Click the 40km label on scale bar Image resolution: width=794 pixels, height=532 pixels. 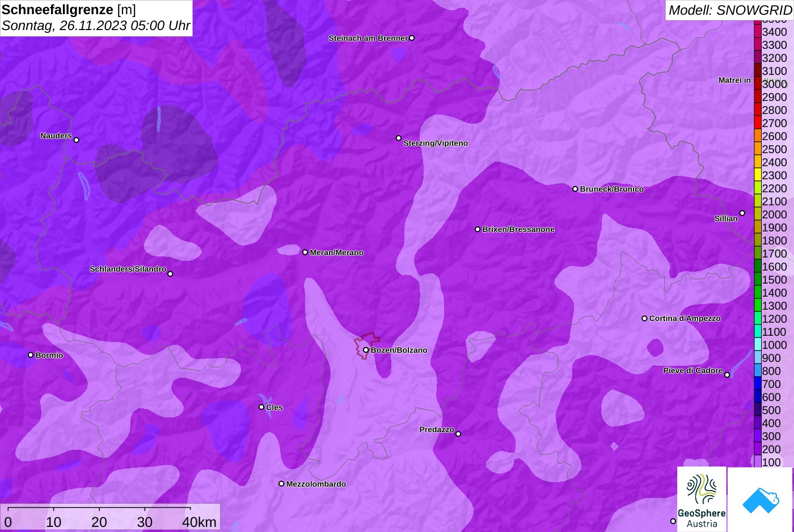click(199, 522)
